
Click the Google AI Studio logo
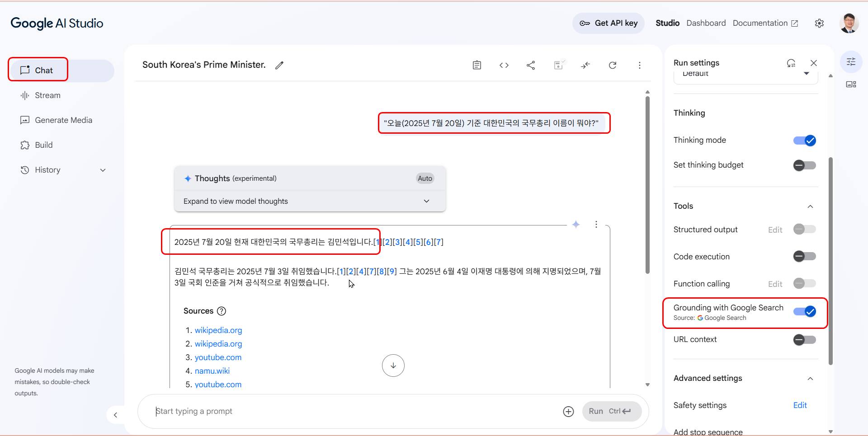pos(57,23)
